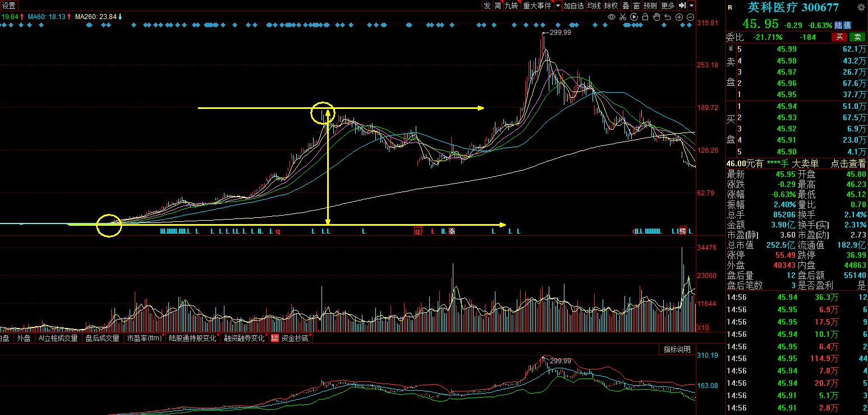The image size is (868, 415).
Task: Click the 总市值 252.5亿 value
Action: pos(780,245)
